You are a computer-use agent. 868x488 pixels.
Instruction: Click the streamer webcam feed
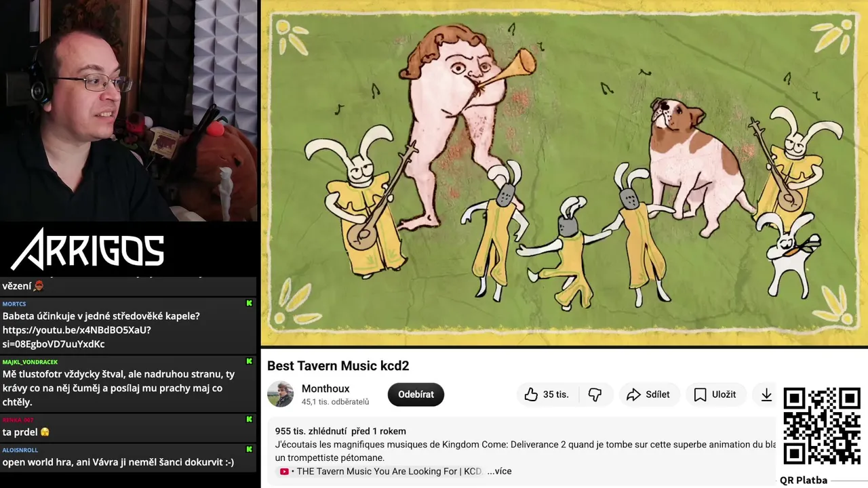click(129, 110)
